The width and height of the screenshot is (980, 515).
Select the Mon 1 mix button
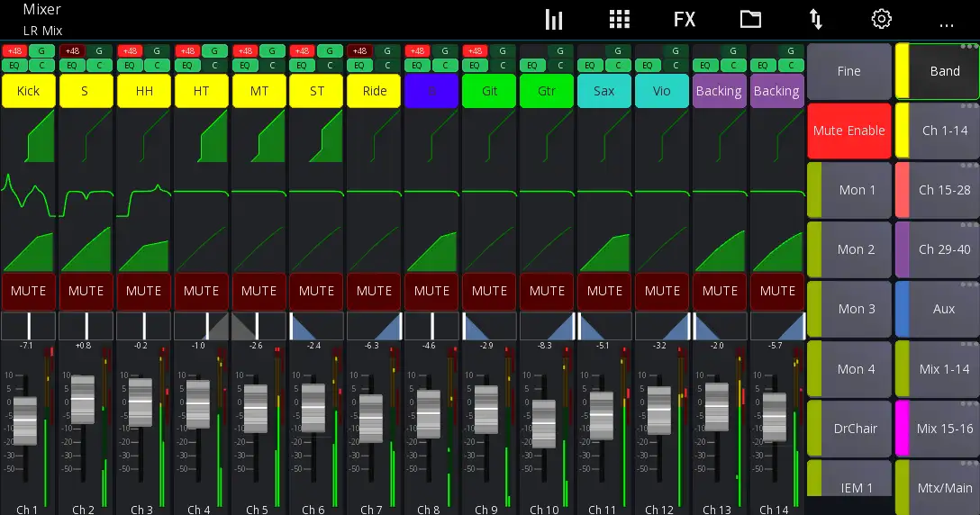(x=856, y=190)
